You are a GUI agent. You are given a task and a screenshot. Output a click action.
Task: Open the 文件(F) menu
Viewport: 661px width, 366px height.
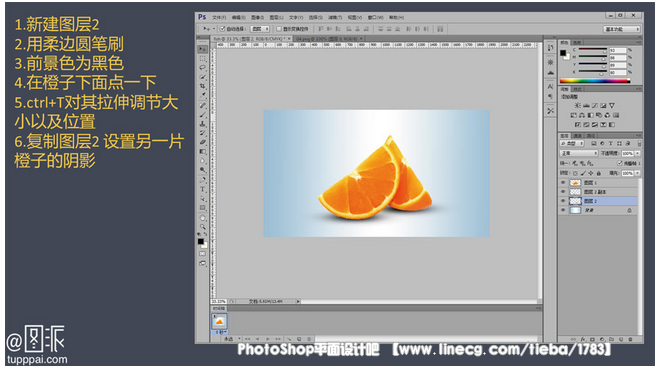coord(219,18)
